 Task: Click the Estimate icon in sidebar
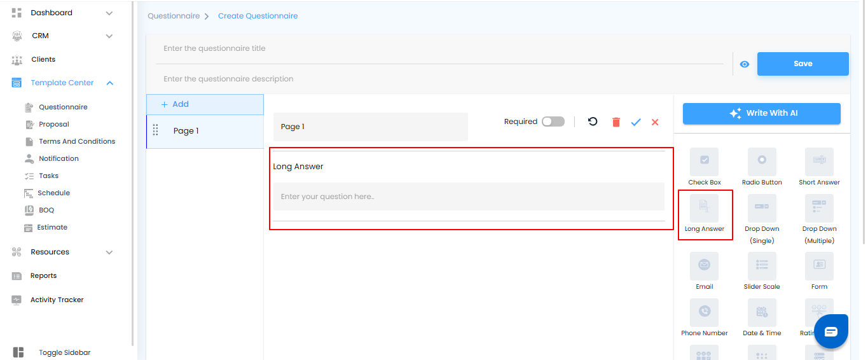click(29, 228)
